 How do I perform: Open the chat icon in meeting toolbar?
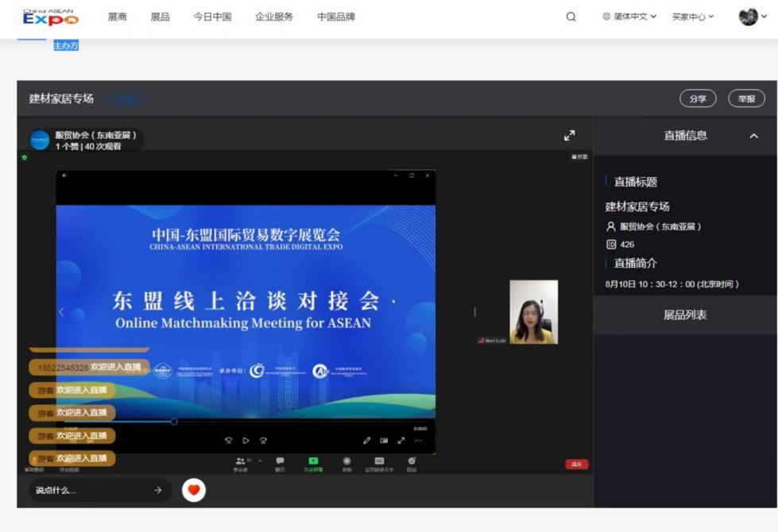pyautogui.click(x=280, y=461)
